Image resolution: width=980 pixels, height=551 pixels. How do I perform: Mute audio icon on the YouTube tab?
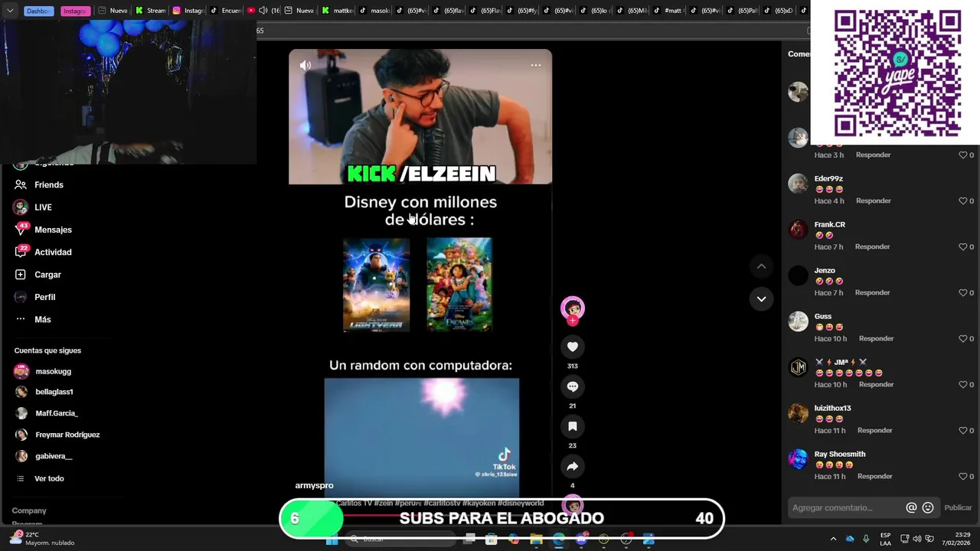[263, 11]
